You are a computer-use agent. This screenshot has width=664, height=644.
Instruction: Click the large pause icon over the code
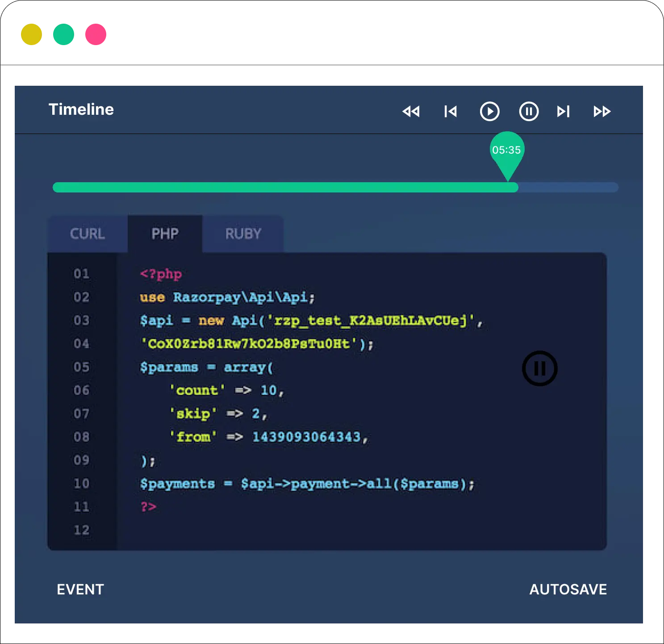tap(539, 368)
